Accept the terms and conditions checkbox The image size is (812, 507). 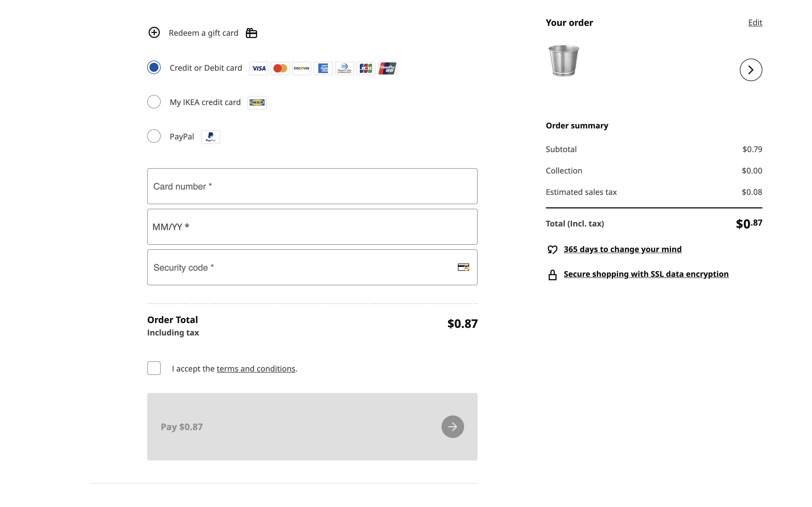pos(154,368)
